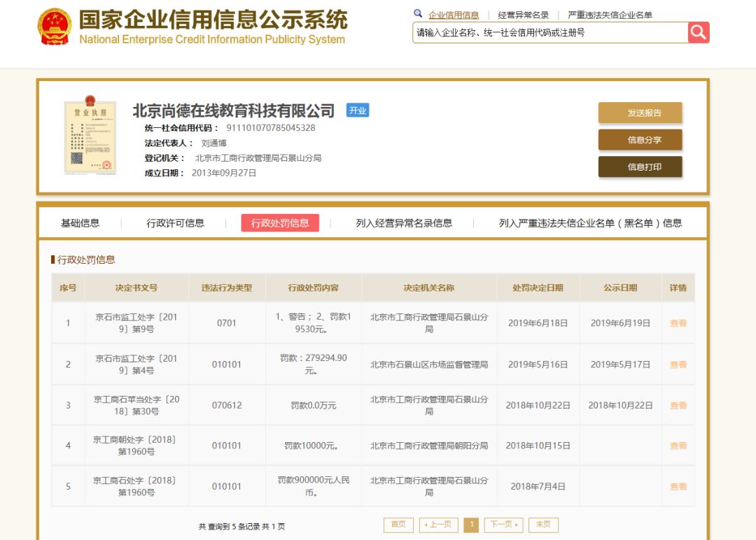This screenshot has height=540, width=756.
Task: Switch to the 行政许可信息 tab
Action: click(172, 222)
